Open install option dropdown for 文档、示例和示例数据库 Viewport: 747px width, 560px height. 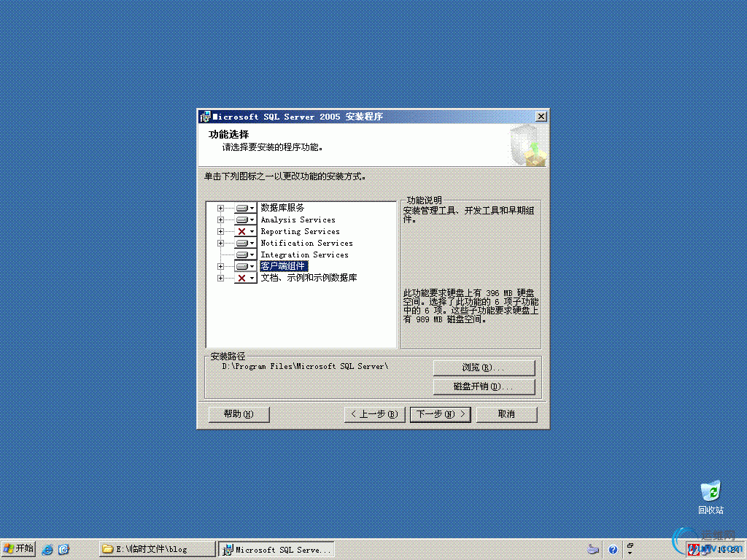pyautogui.click(x=245, y=278)
